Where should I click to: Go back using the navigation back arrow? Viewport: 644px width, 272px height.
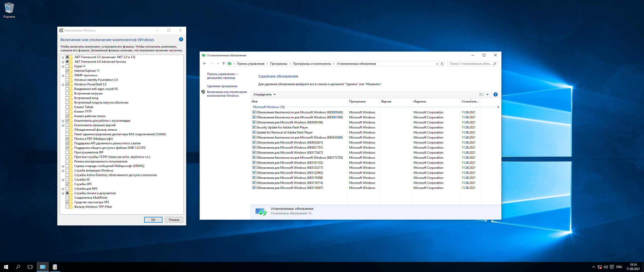tap(205, 64)
